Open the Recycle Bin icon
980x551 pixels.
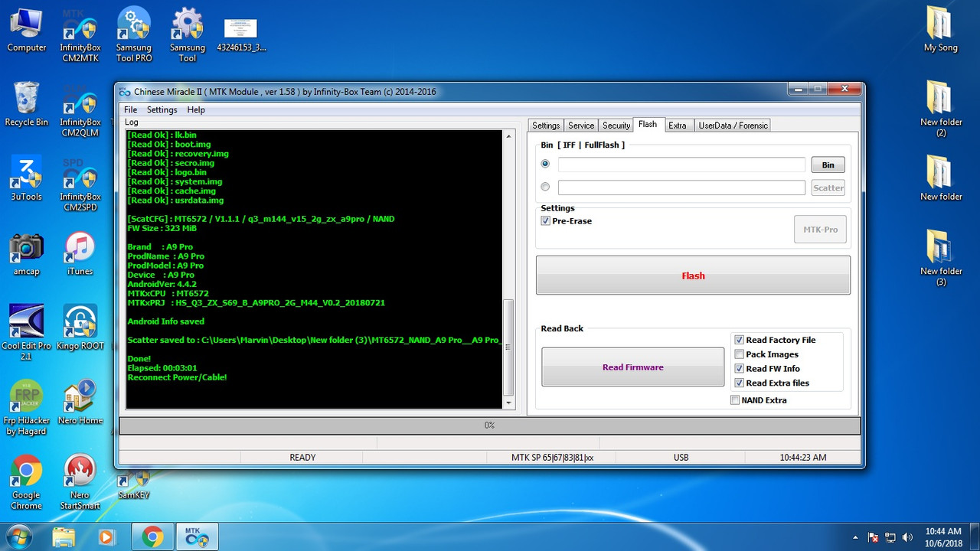[27, 104]
